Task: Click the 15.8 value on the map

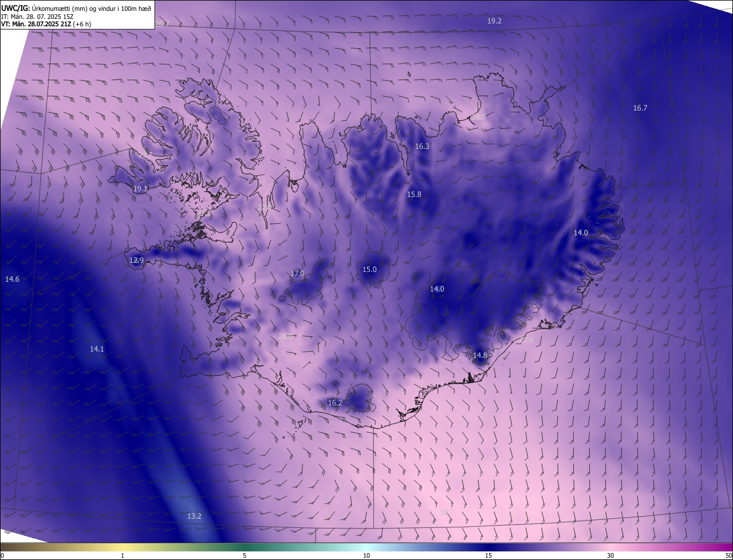Action: [x=414, y=194]
